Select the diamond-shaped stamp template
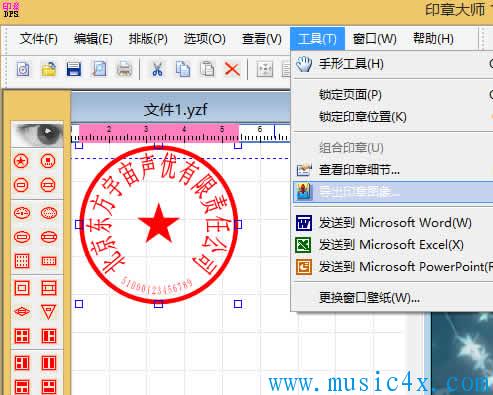 22,312
